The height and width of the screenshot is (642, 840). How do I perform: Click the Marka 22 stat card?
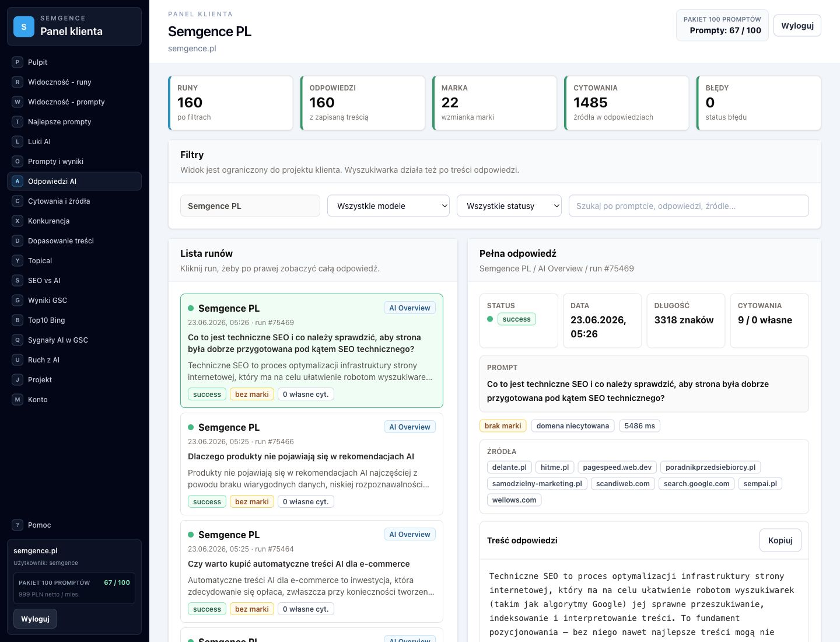click(495, 103)
